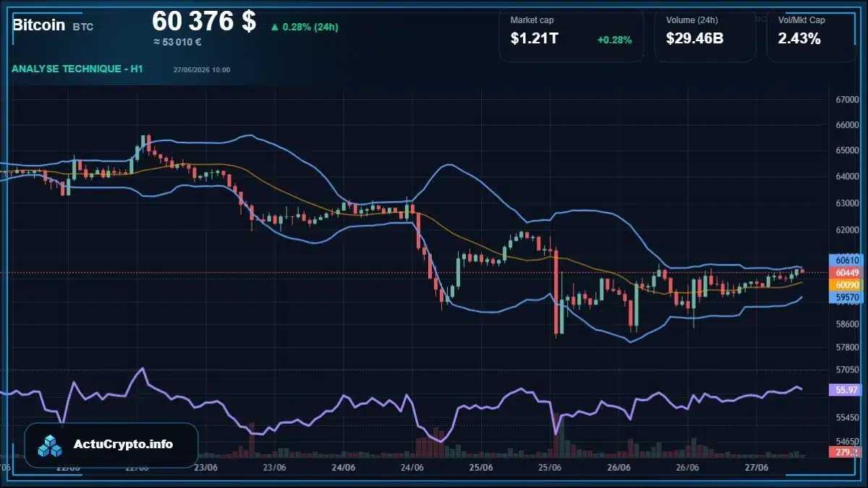The image size is (868, 488).
Task: Click the 62000 price axis label
Action: 847,230
